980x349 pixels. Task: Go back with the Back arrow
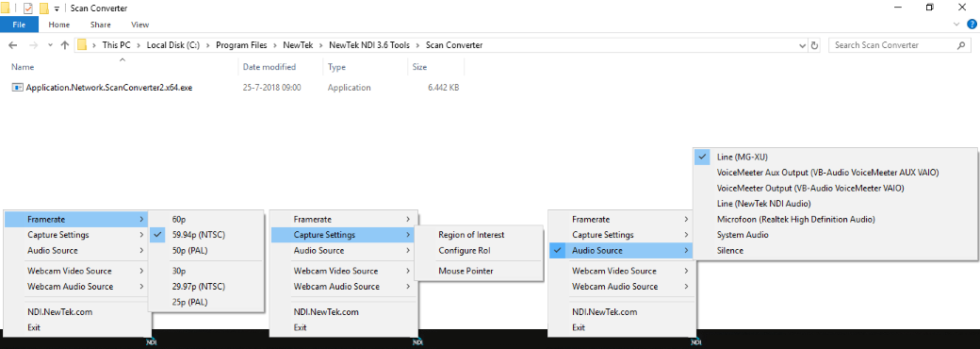point(12,45)
